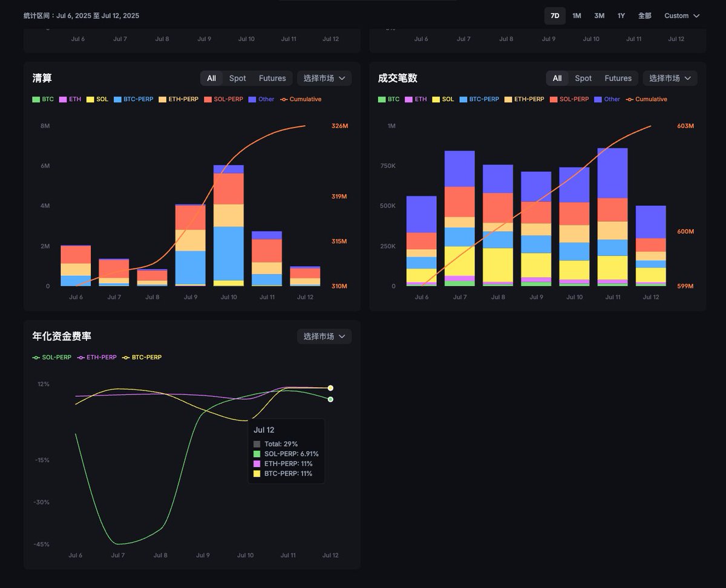Choose the 1Y time range
Screen dimensions: 726x588
pos(621,16)
